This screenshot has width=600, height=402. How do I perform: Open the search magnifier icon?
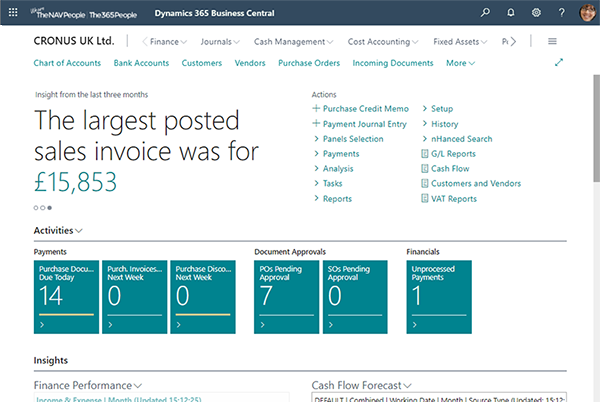tap(486, 13)
